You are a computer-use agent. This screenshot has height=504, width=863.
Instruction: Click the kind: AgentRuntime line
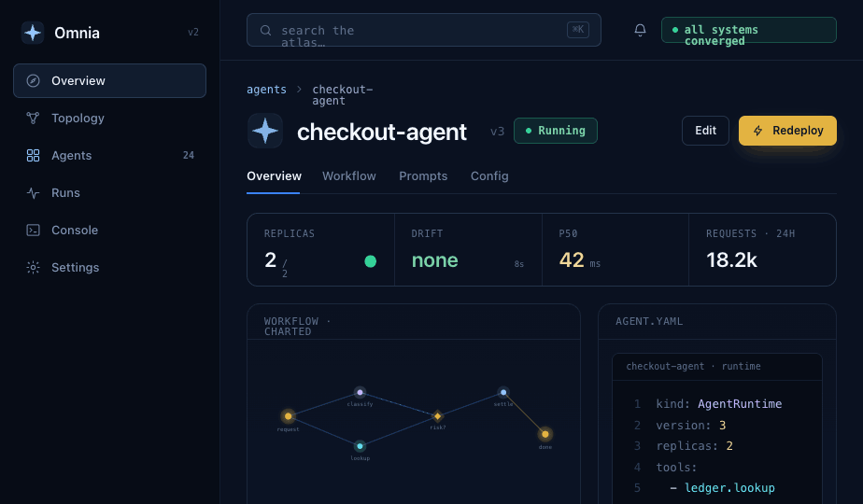(x=718, y=404)
